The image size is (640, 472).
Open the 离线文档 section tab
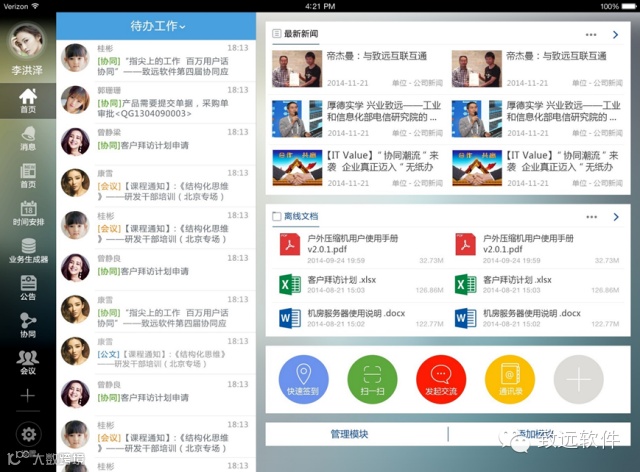296,216
